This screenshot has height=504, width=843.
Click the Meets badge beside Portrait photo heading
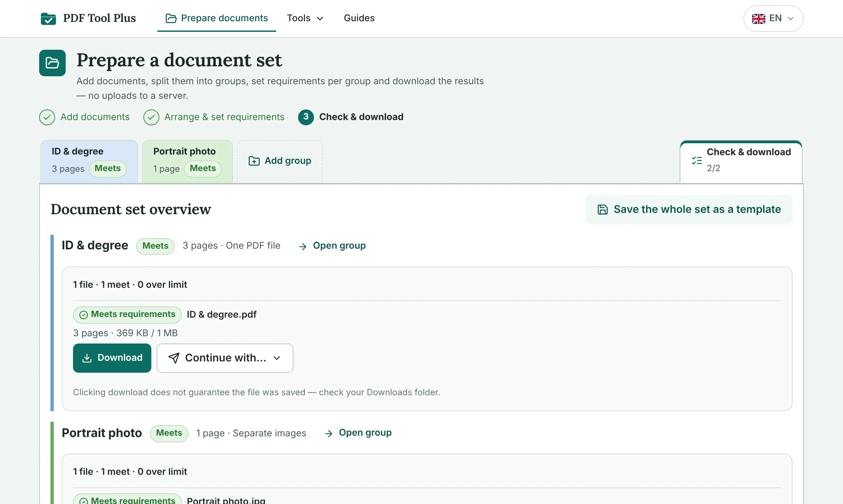tap(169, 433)
